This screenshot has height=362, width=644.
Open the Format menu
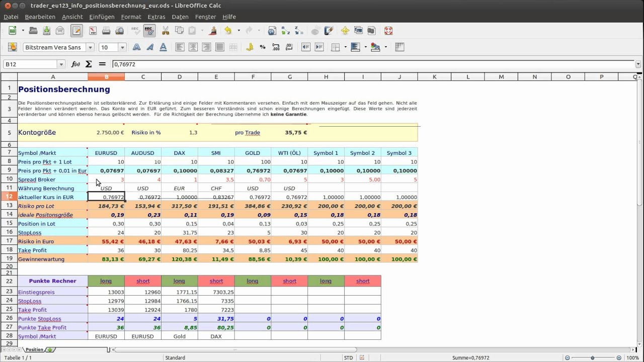coord(131,17)
